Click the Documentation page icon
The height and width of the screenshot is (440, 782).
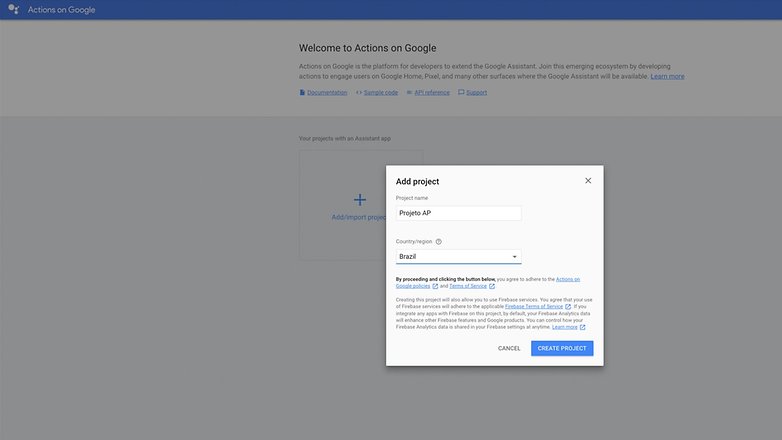click(x=302, y=92)
